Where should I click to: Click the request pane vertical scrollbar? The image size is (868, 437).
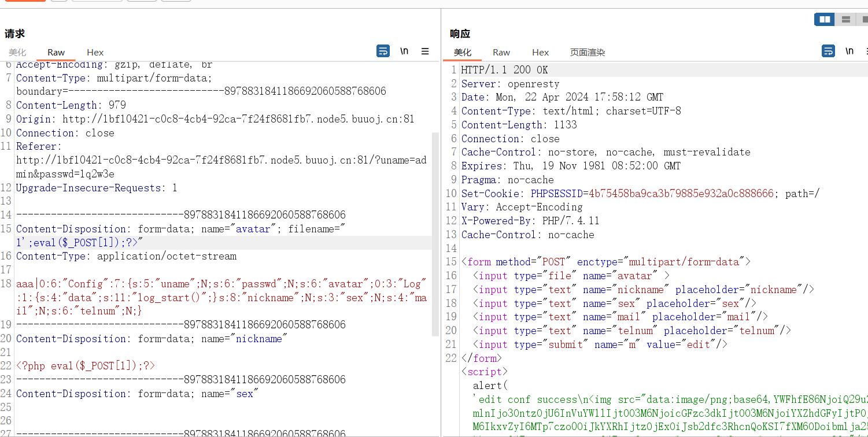tap(435, 234)
